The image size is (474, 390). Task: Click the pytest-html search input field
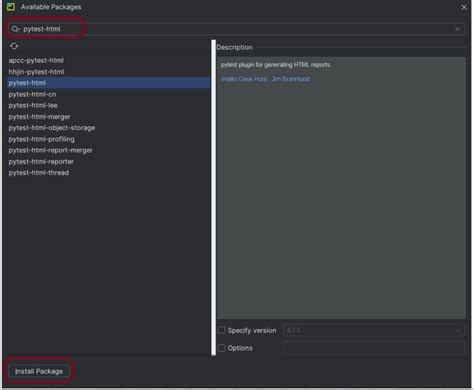click(x=236, y=29)
